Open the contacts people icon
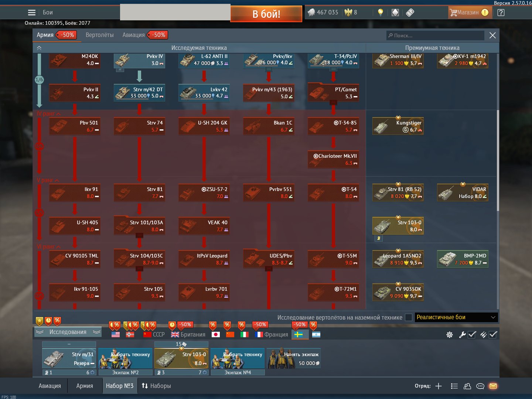The height and width of the screenshot is (399, 532). (467, 386)
